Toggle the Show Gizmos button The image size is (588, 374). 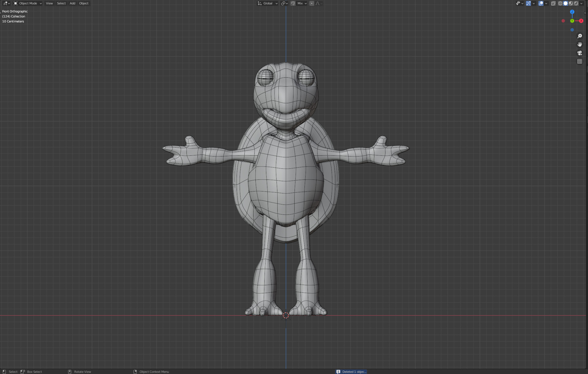pyautogui.click(x=528, y=3)
